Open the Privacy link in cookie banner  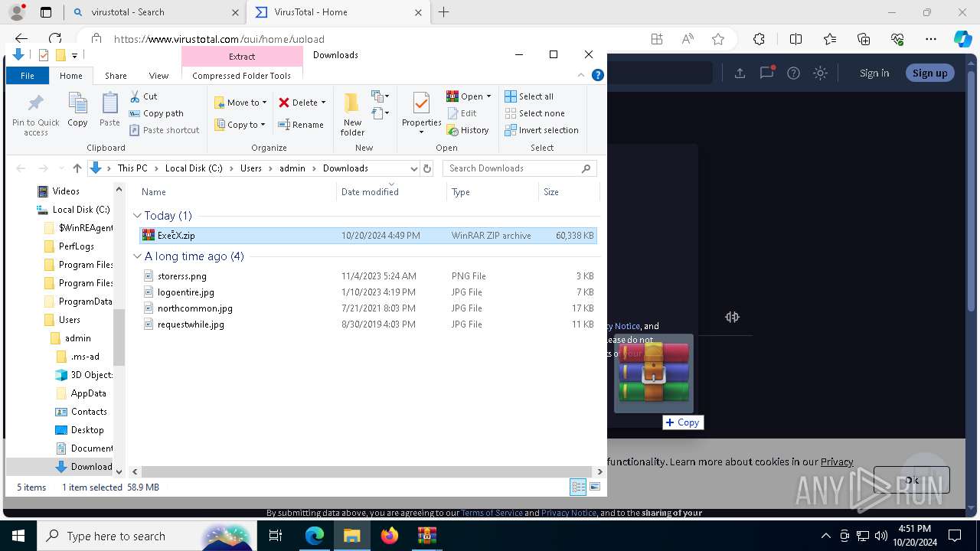837,461
